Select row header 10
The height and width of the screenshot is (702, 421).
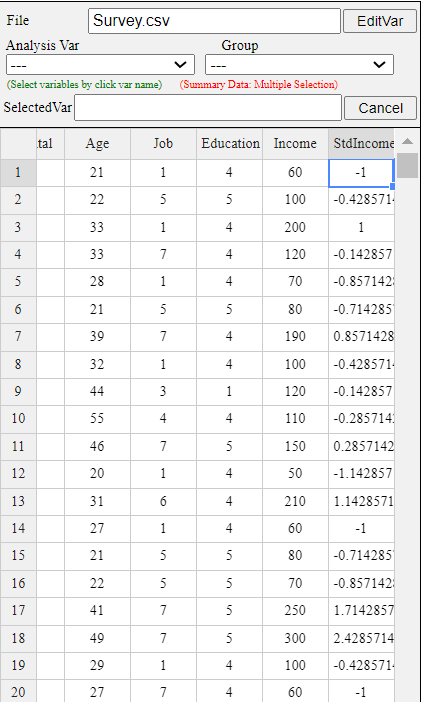tap(18, 419)
